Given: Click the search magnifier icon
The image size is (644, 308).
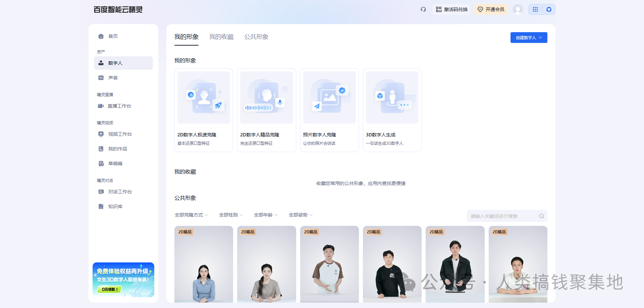Looking at the screenshot, I should [541, 216].
